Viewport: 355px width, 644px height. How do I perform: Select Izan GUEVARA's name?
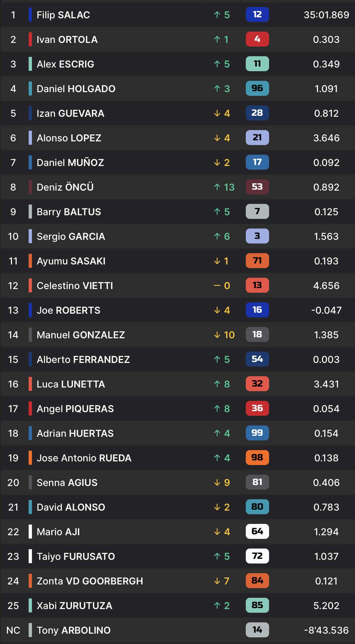coord(70,113)
